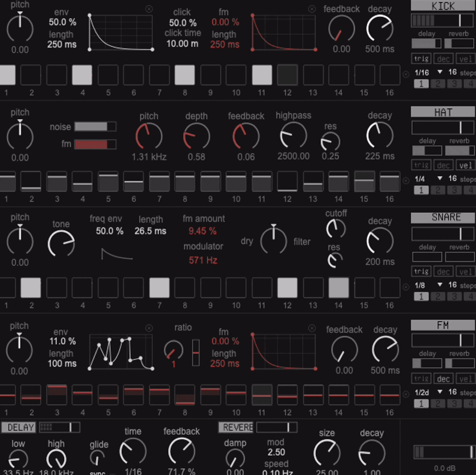
Task: Adjust the hat noise level slider
Action: coord(95,127)
